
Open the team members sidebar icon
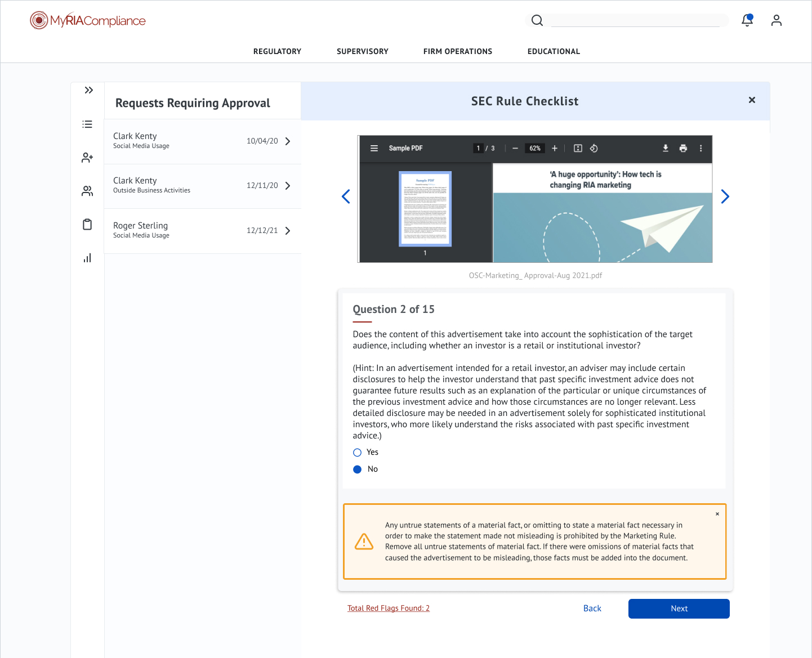click(x=87, y=191)
